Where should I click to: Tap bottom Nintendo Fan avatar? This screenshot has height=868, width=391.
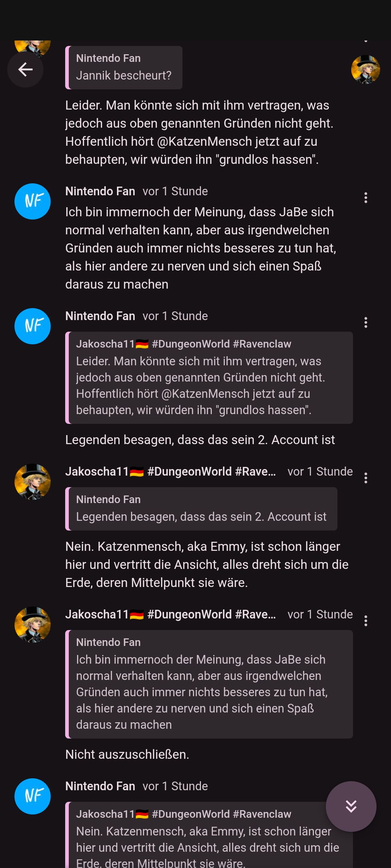coord(33,796)
